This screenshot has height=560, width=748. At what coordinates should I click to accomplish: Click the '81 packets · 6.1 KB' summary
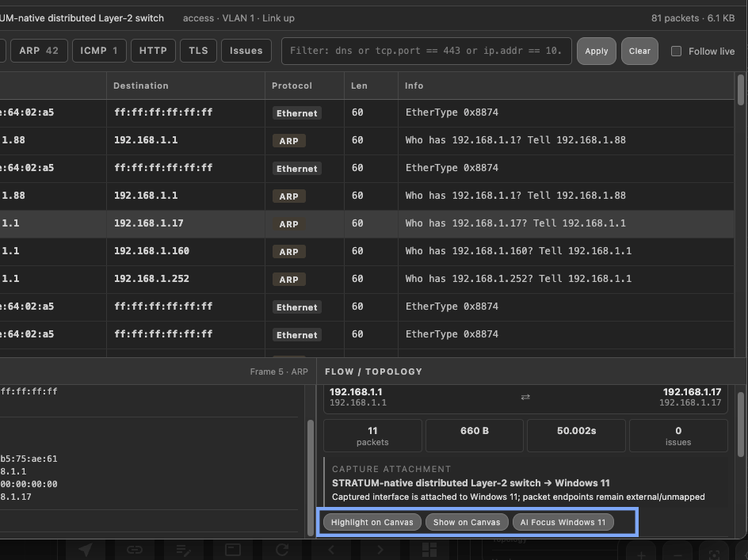tap(693, 18)
